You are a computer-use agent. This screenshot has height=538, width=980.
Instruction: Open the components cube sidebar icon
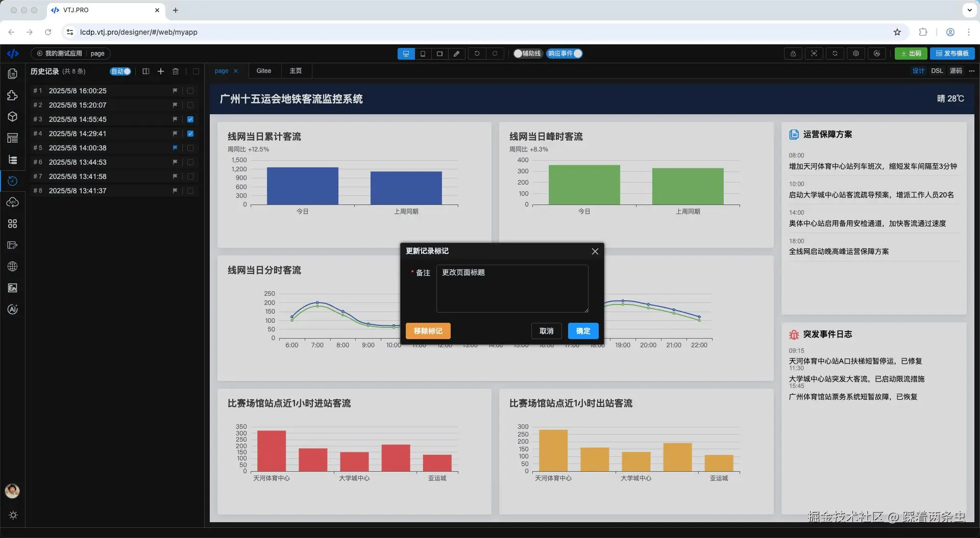click(13, 117)
